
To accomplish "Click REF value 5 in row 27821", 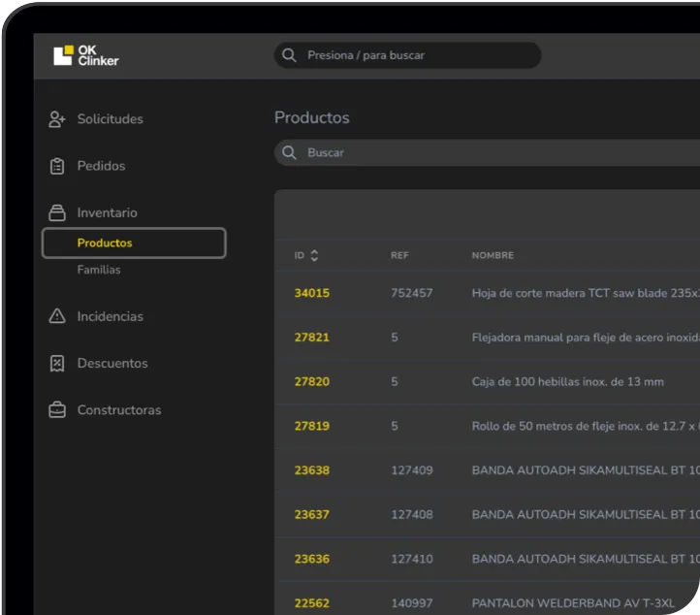I will coord(395,338).
